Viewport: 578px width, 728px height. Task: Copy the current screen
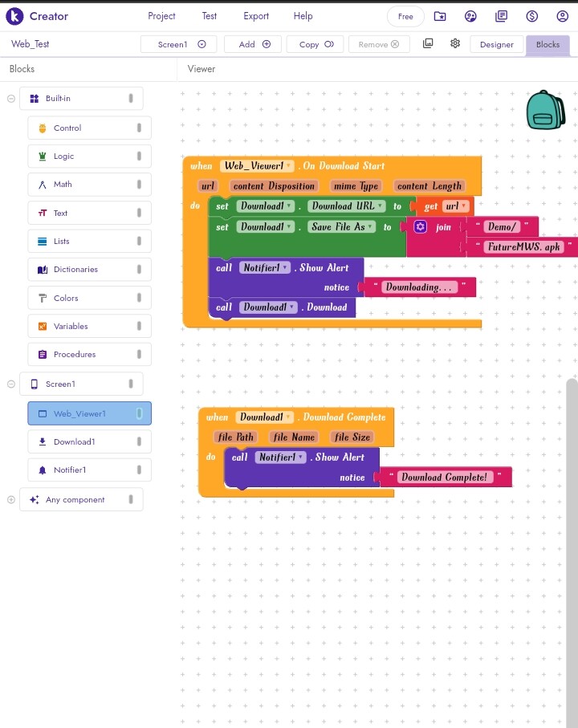tap(315, 44)
